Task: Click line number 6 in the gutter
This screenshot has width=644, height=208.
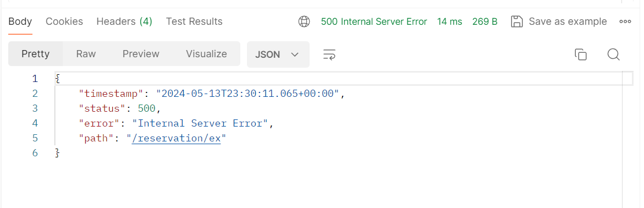Action: coord(35,153)
